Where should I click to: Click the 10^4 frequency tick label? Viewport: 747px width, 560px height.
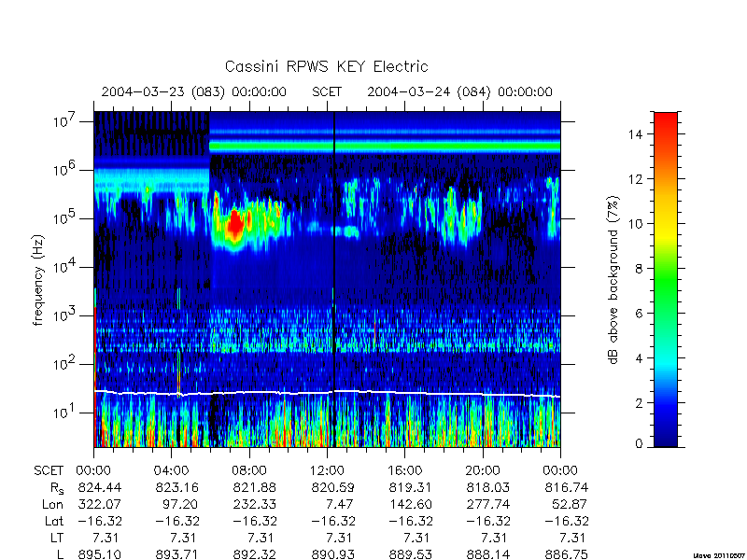[x=65, y=267]
